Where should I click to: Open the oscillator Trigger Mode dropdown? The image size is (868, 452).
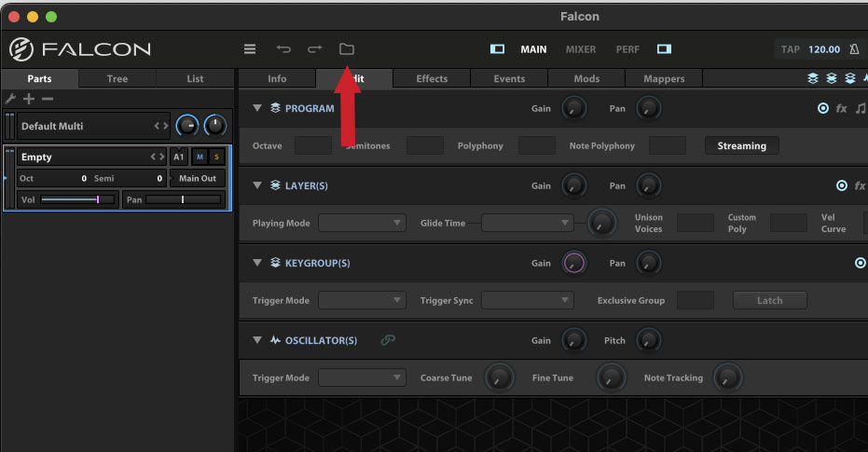[x=362, y=377]
